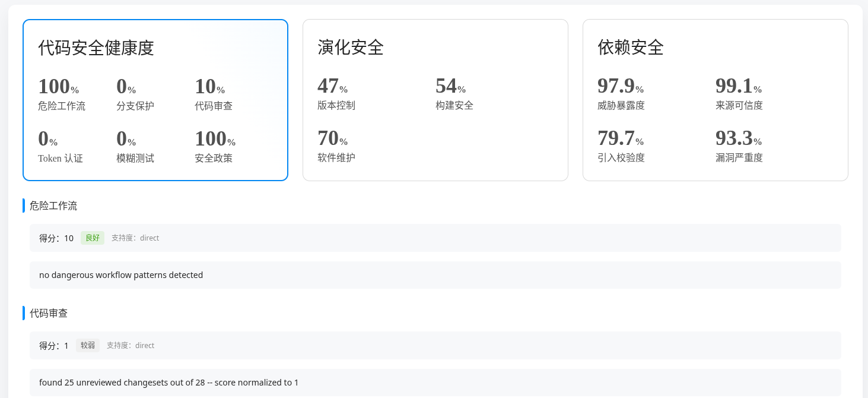
Task: Click the green 良好 status badge
Action: (93, 238)
